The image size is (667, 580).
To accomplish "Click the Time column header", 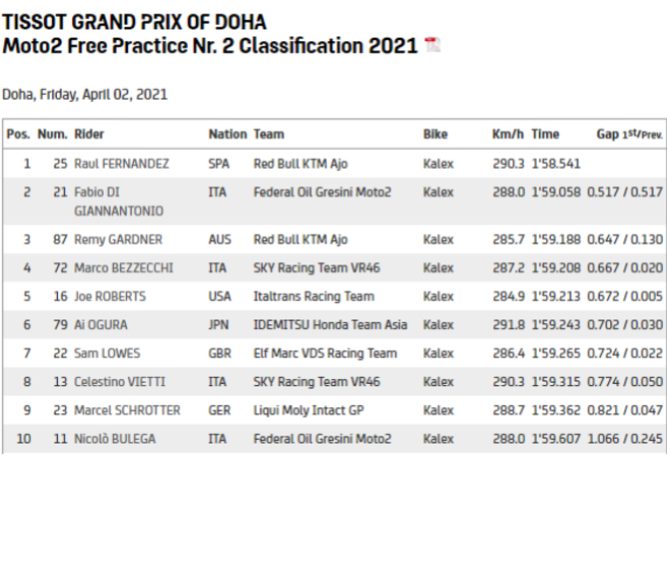I will click(545, 134).
